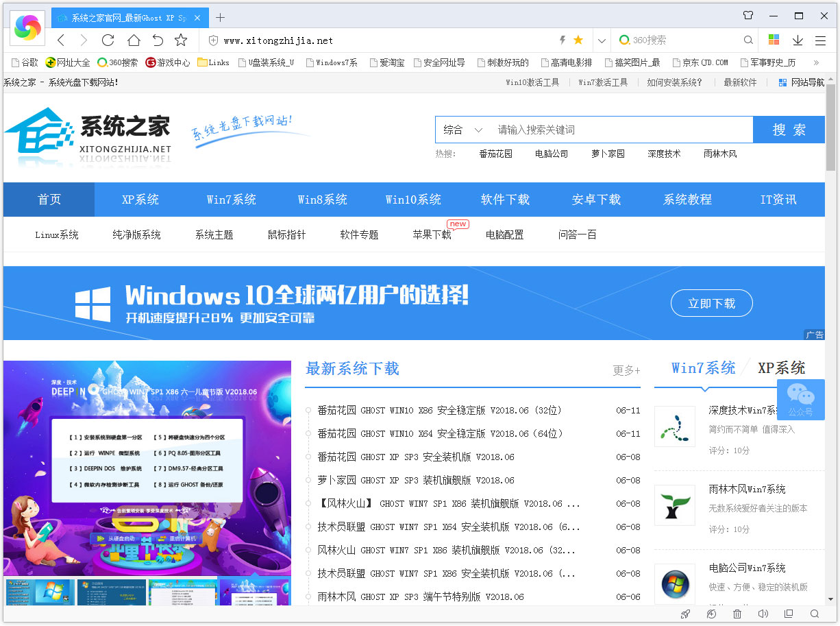
Task: Open the download manager icon
Action: (798, 40)
